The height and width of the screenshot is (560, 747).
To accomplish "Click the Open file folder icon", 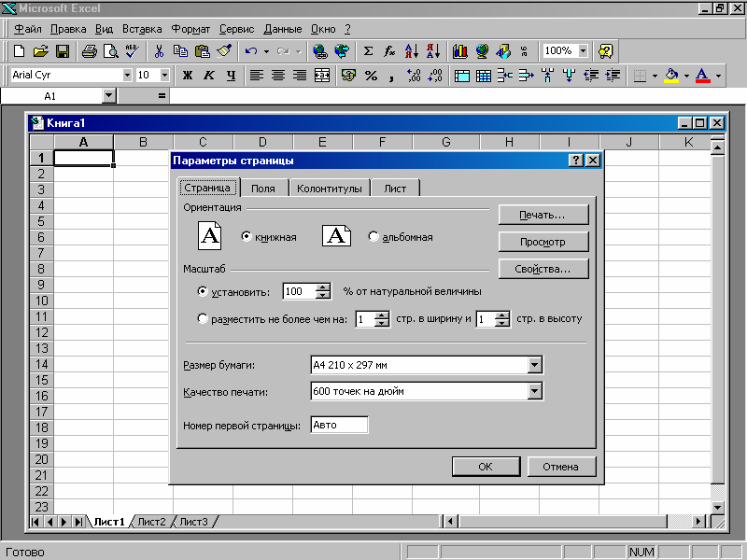I will pos(41,51).
